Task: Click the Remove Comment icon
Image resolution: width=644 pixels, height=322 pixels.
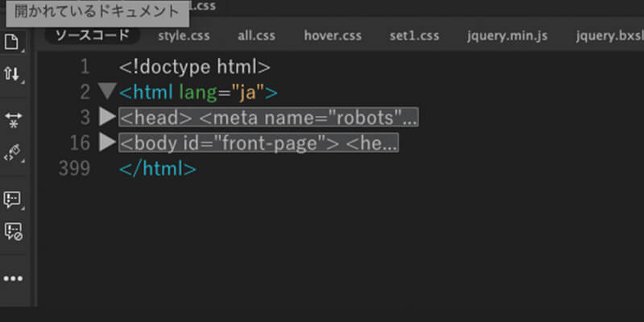Action: [13, 232]
